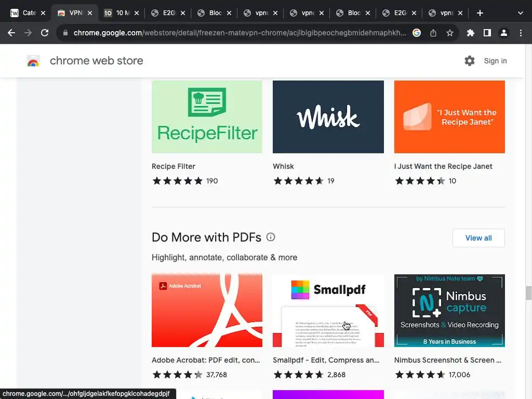Click 'Highlight, annotate, collaborate & more' subtitle
Image resolution: width=532 pixels, height=399 pixels.
224,258
